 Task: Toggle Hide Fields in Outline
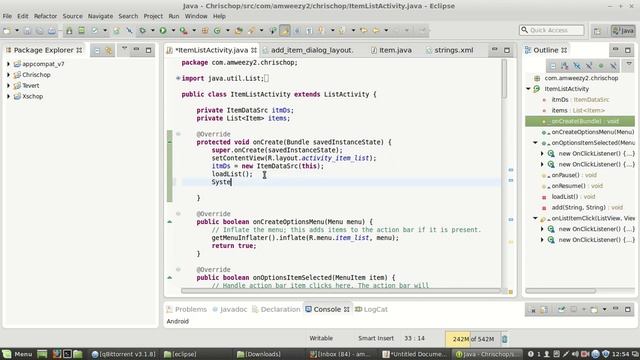coord(577,66)
